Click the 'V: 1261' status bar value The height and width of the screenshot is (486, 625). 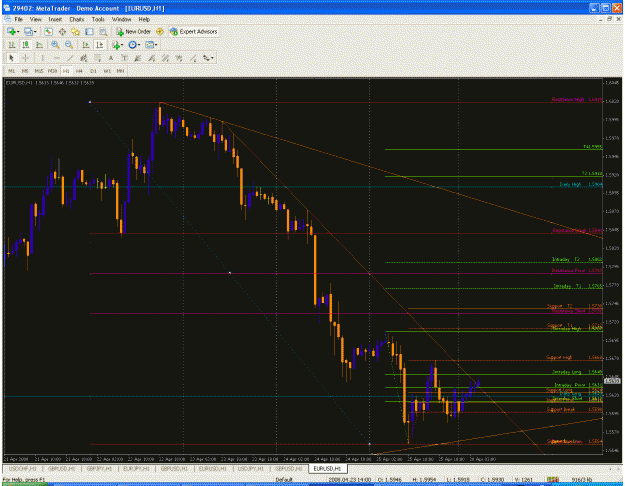[524, 480]
